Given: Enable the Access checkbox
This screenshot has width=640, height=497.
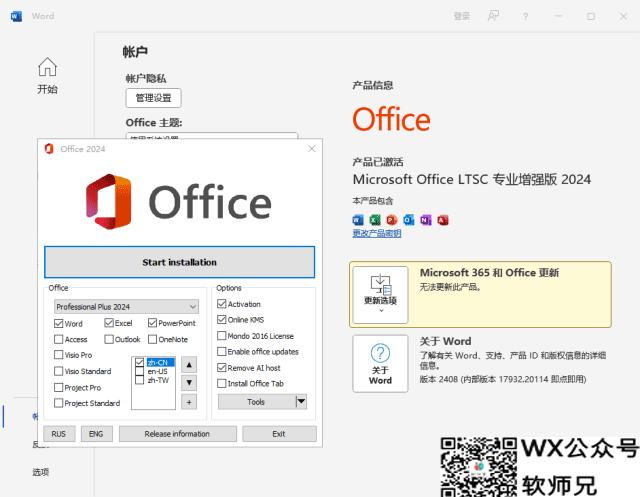Looking at the screenshot, I should coord(58,339).
